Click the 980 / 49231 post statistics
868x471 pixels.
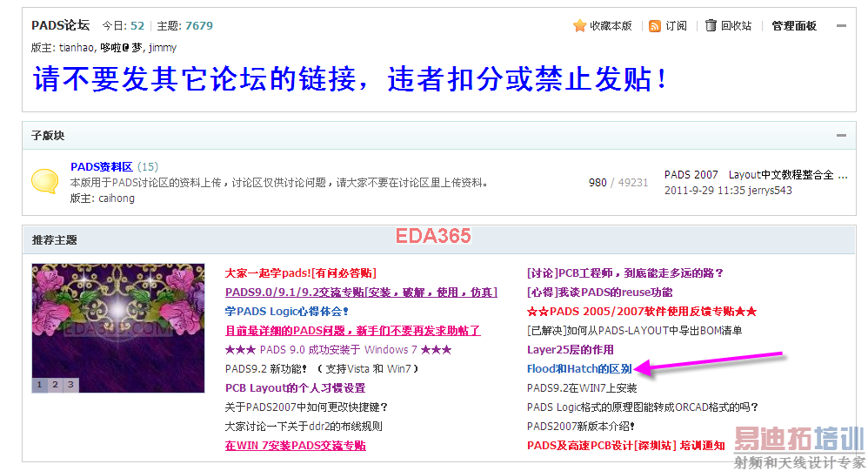[x=618, y=183]
